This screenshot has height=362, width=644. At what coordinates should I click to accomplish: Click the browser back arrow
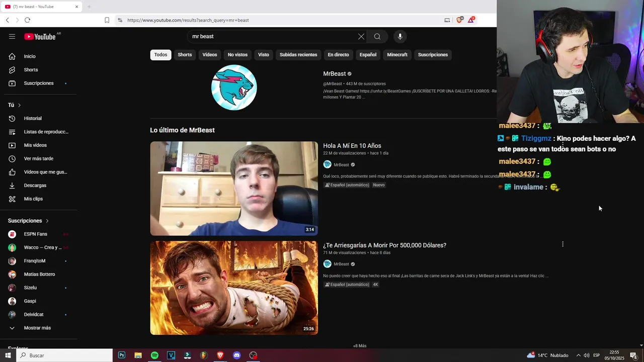(7, 20)
